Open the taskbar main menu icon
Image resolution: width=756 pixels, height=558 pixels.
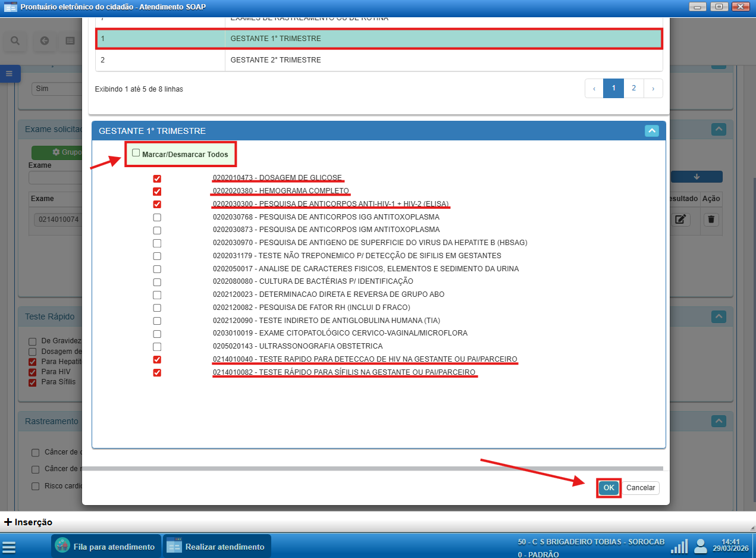point(10,547)
